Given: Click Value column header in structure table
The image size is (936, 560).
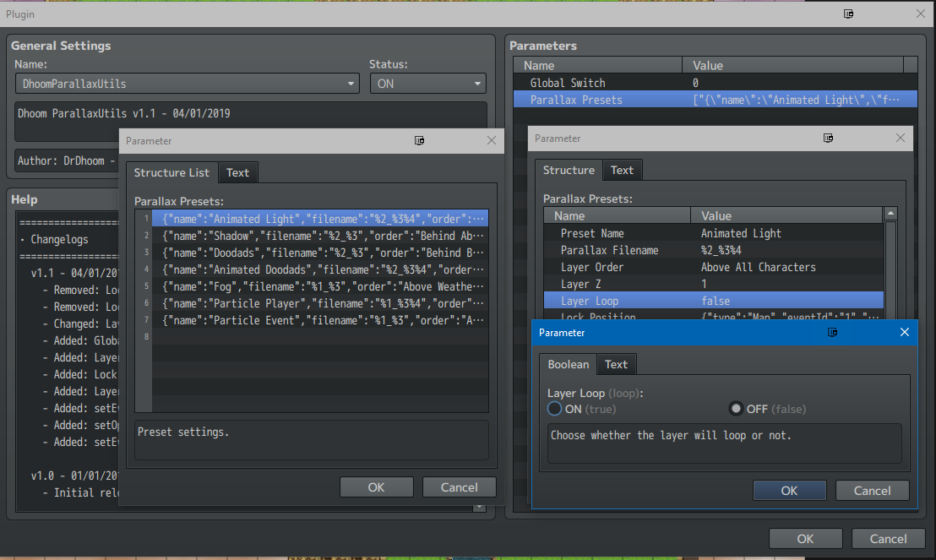Looking at the screenshot, I should click(x=786, y=216).
